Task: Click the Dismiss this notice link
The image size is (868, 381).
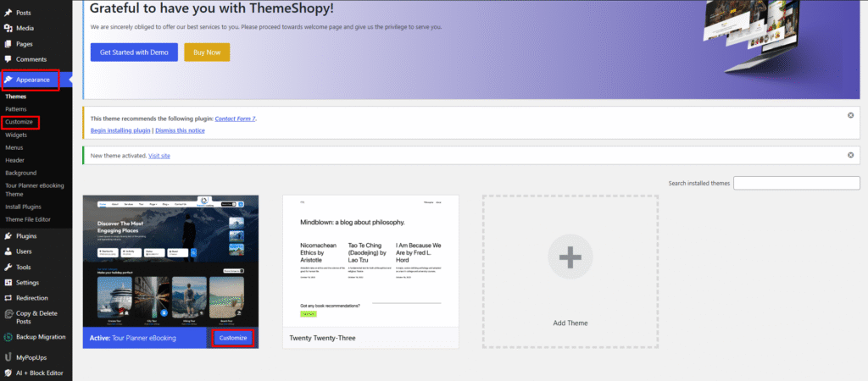Action: 180,130
